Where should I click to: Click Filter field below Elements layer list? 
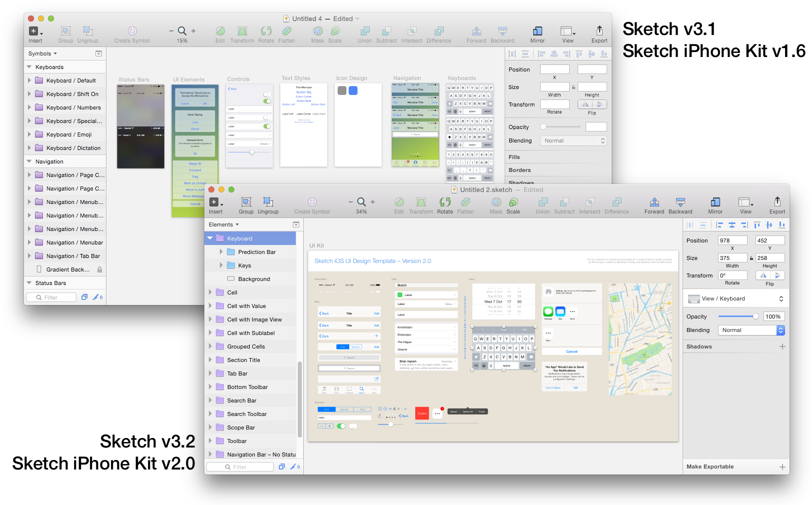[x=240, y=467]
